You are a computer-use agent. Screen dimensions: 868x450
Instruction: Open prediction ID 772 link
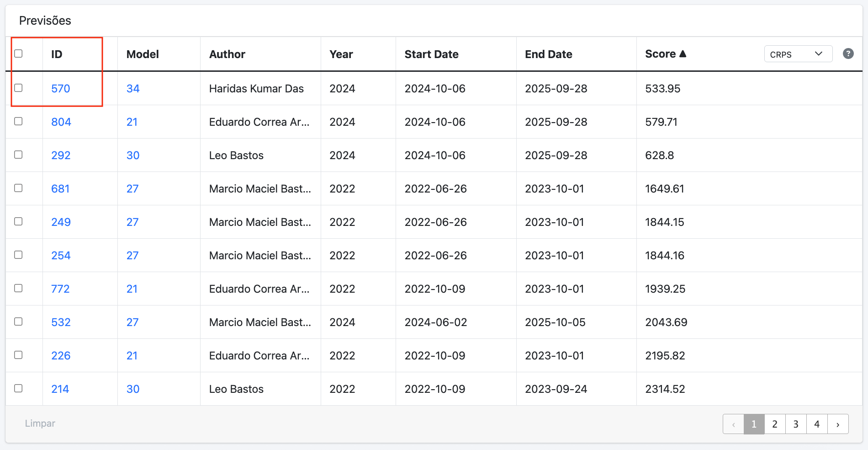pyautogui.click(x=60, y=289)
